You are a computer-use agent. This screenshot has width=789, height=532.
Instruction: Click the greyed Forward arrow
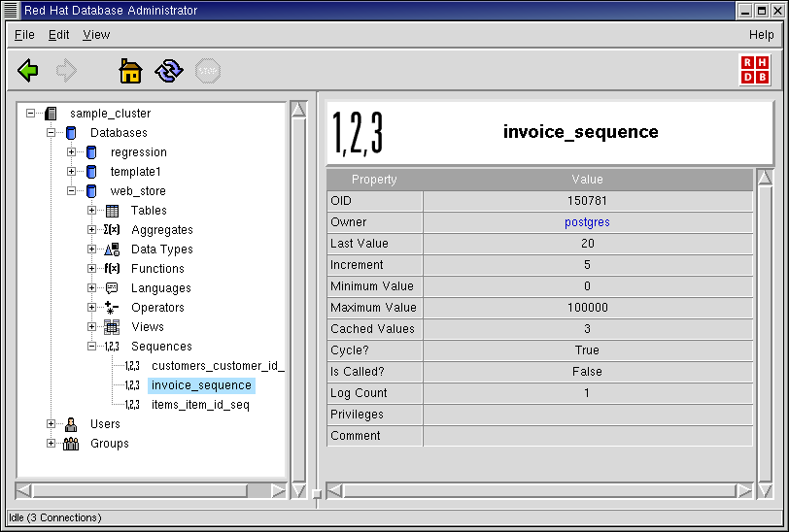[x=66, y=71]
